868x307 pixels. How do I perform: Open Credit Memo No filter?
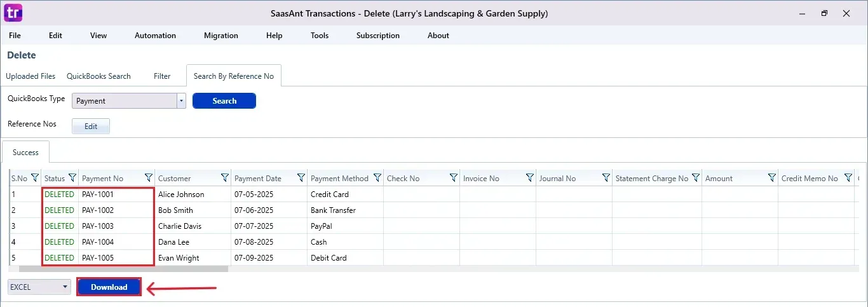click(x=848, y=178)
